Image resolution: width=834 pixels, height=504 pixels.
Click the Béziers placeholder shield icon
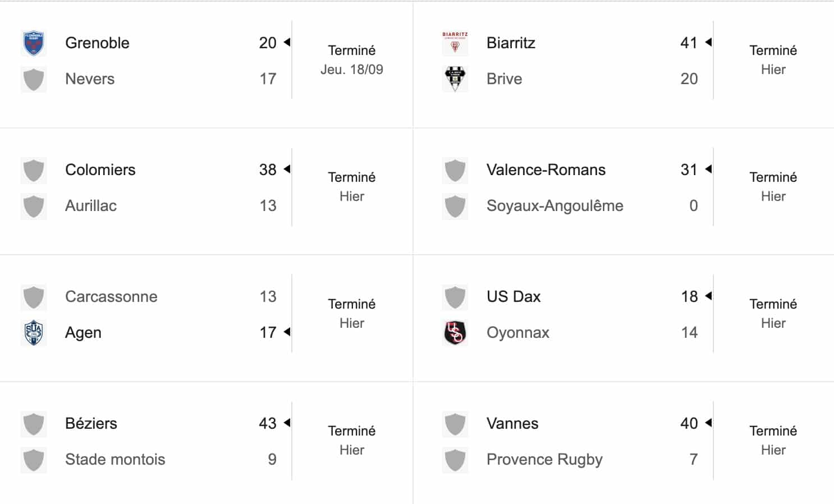(x=34, y=424)
